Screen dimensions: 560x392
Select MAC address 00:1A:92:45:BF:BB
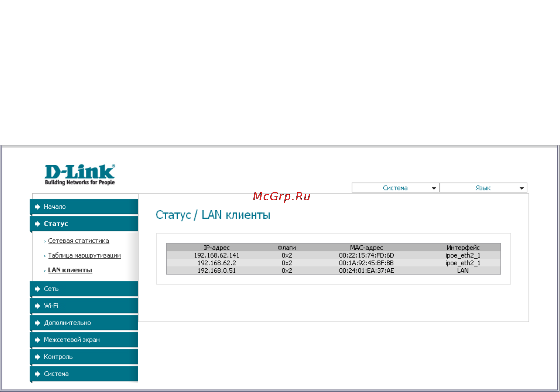coord(366,263)
